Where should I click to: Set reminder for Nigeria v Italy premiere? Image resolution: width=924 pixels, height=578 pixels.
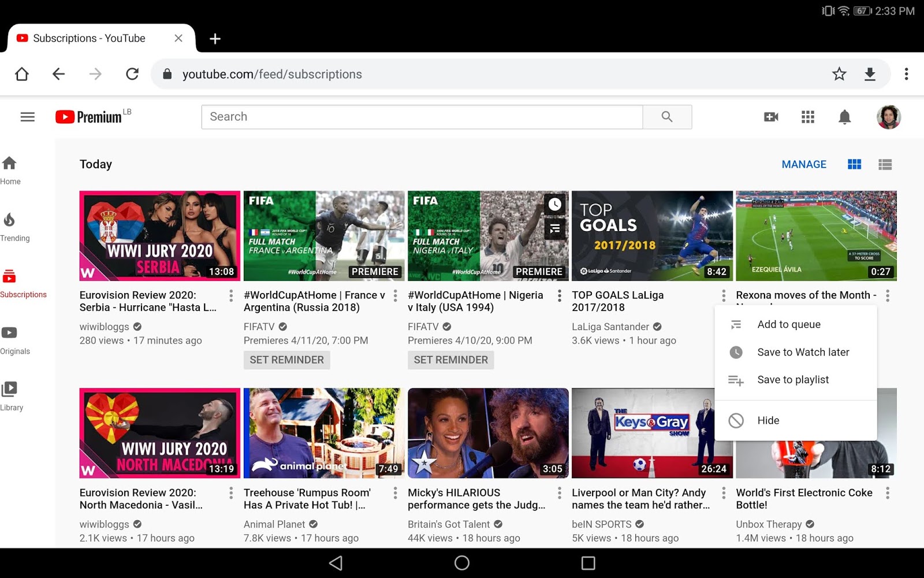451,360
